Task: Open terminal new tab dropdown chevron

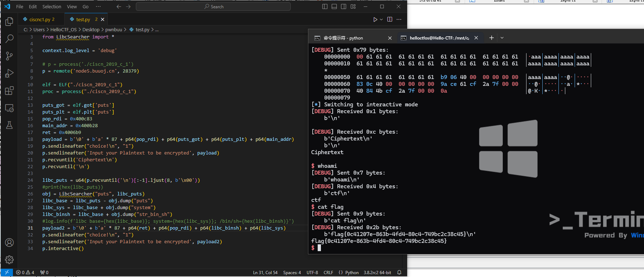Action: pyautogui.click(x=502, y=38)
